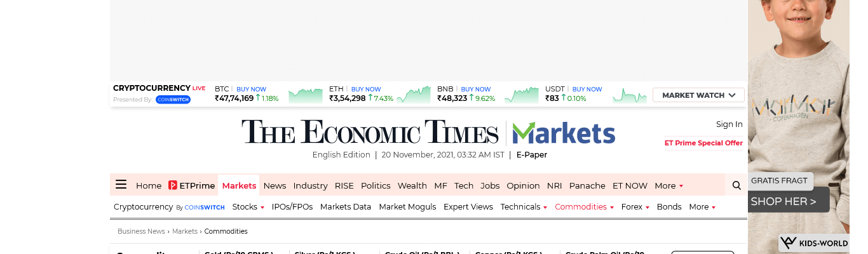The width and height of the screenshot is (868, 254).
Task: Expand the Stocks submenu arrow
Action: [262, 208]
